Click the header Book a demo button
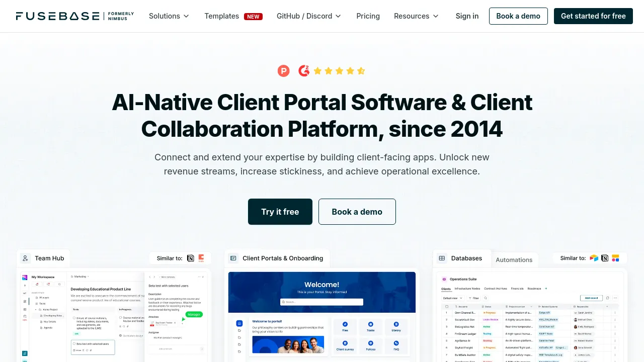 (x=518, y=16)
